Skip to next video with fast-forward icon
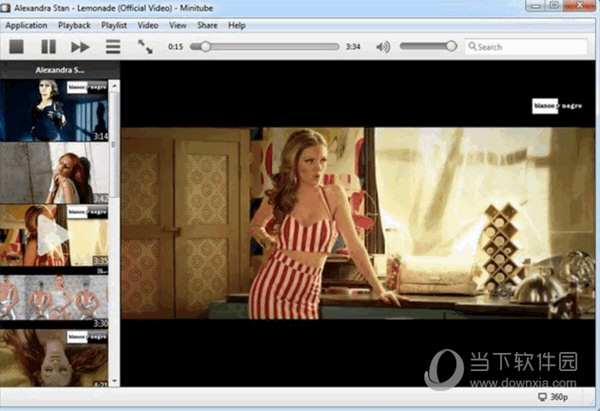 (80, 47)
